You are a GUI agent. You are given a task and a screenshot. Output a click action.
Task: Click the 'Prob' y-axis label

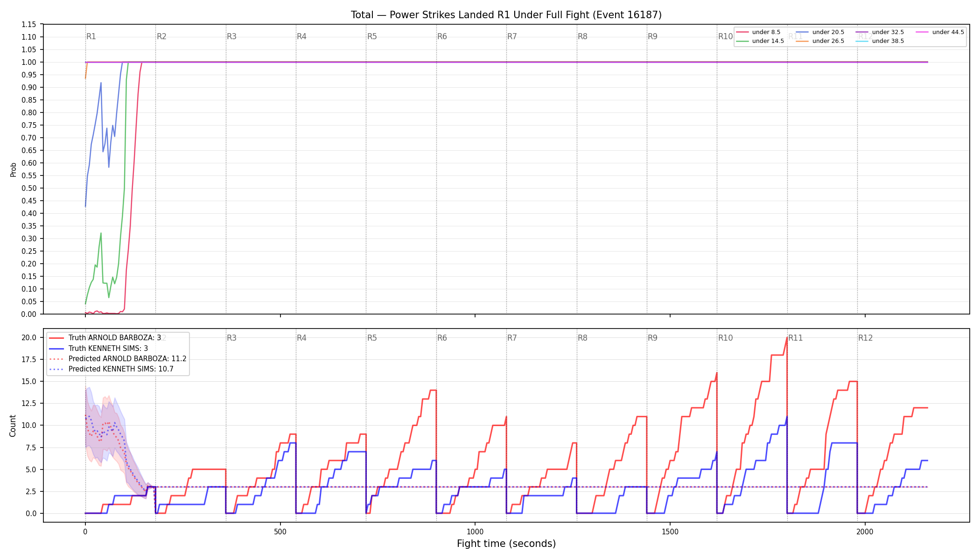[x=13, y=169]
